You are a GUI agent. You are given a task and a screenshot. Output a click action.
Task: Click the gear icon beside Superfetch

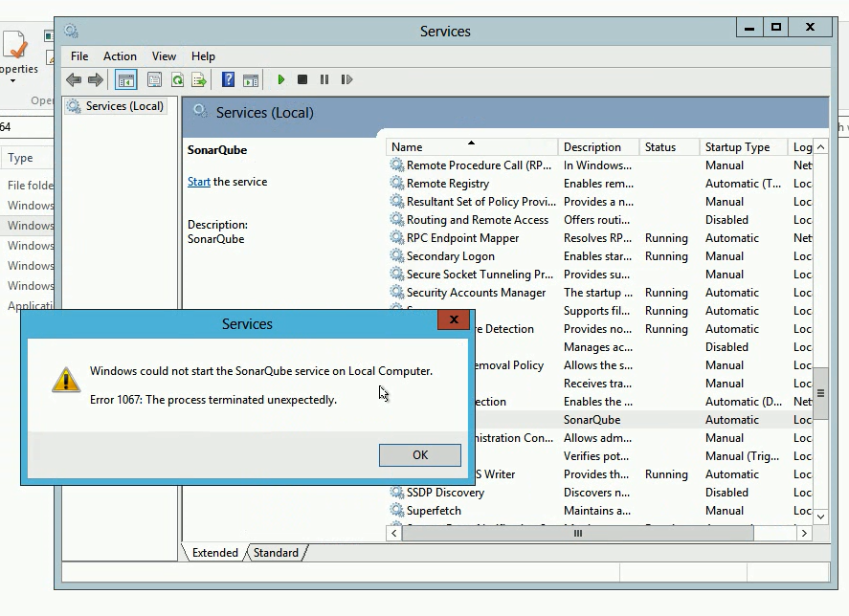(397, 511)
